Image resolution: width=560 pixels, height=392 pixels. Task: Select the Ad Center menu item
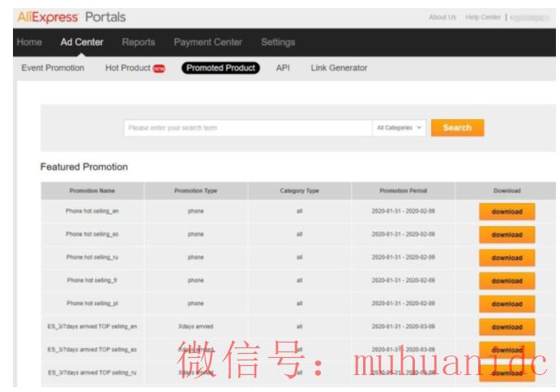[82, 42]
